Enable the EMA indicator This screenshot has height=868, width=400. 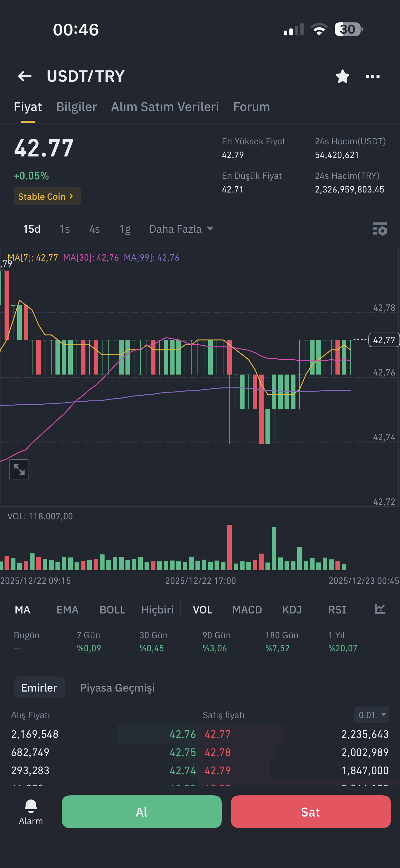tap(68, 610)
